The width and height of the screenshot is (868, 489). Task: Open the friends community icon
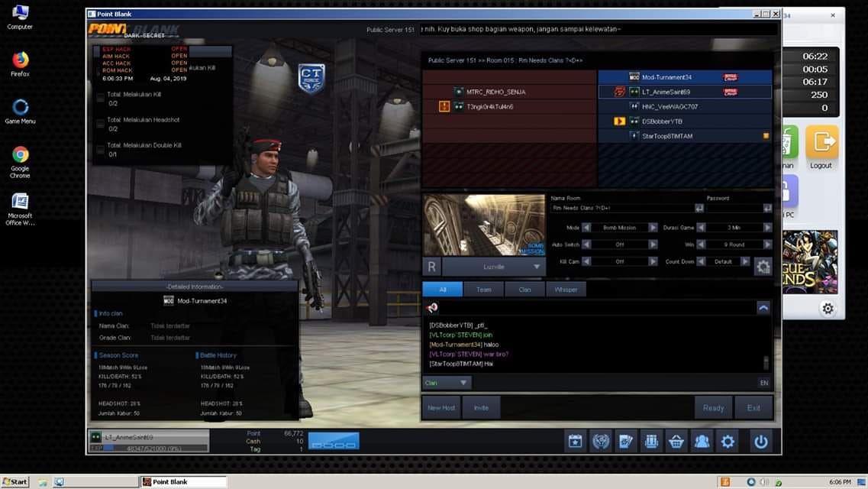click(702, 442)
